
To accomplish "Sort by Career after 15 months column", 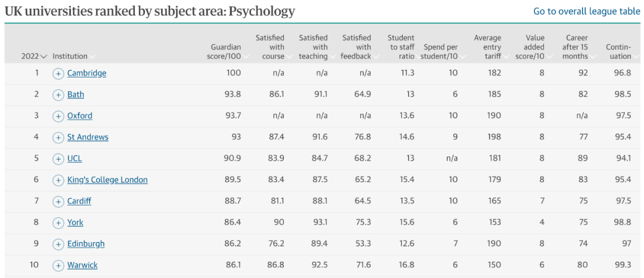I will click(578, 47).
